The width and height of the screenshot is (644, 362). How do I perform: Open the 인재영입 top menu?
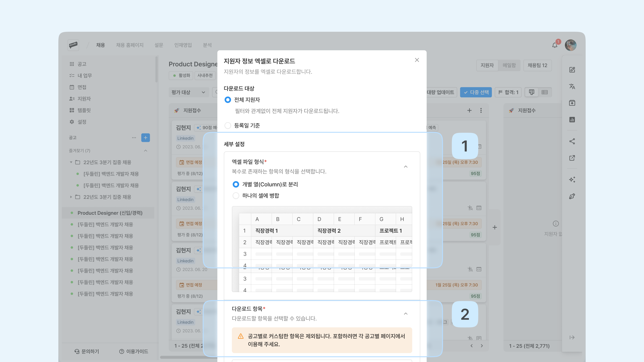pos(183,45)
